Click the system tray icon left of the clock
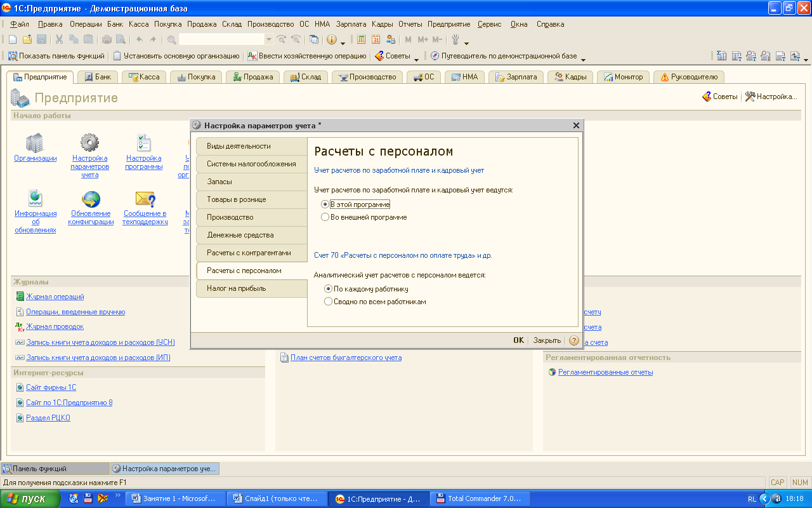This screenshot has width=812, height=508. click(776, 498)
